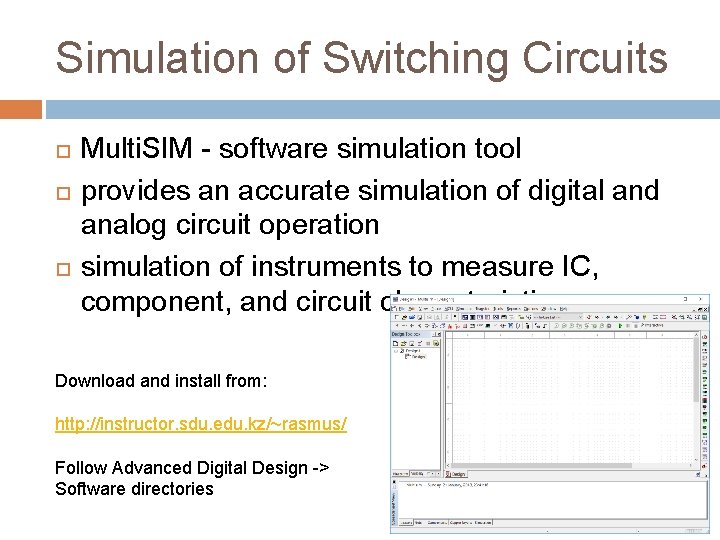This screenshot has height=540, width=720.
Task: Click the canvas vertical scrollbar
Action: 697,397
